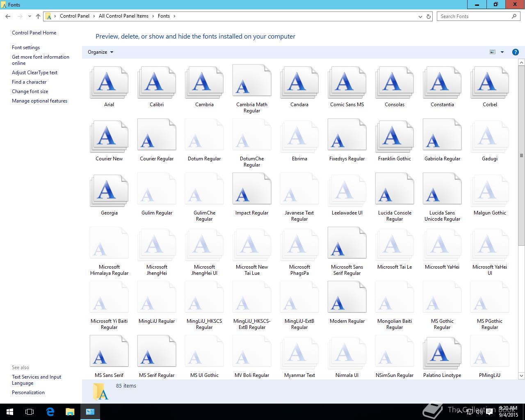Select the Constantia font icon
525x420 pixels.
442,83
